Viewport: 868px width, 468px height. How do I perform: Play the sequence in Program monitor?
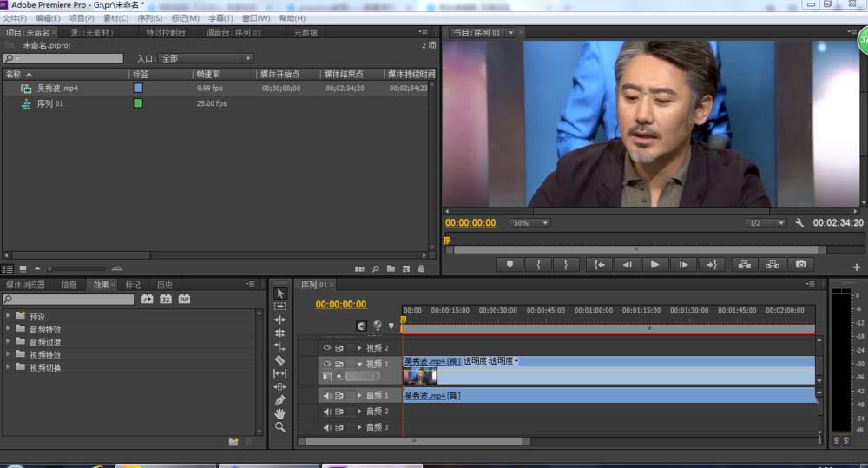[654, 265]
